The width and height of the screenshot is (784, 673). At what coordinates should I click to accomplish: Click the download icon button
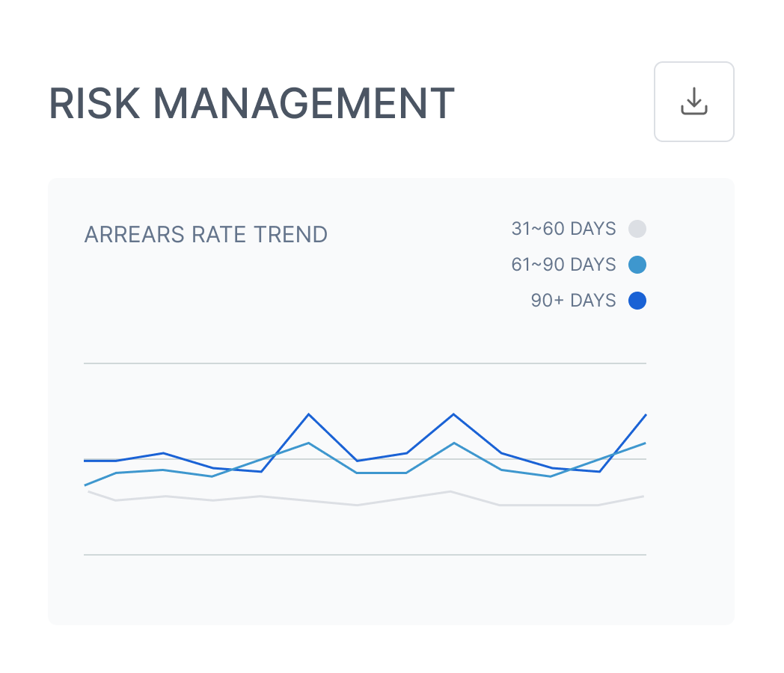pyautogui.click(x=693, y=102)
